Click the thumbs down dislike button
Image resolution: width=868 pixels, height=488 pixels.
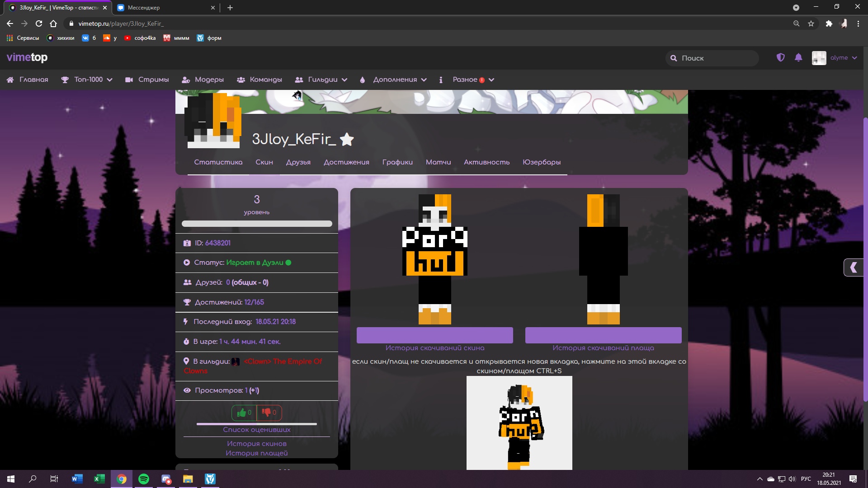point(269,413)
